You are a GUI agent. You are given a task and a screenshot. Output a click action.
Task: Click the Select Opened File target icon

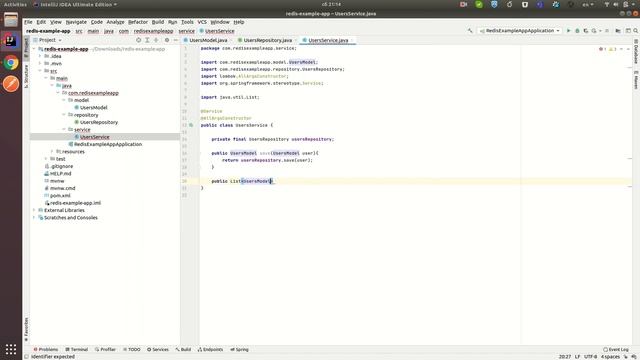click(138, 40)
